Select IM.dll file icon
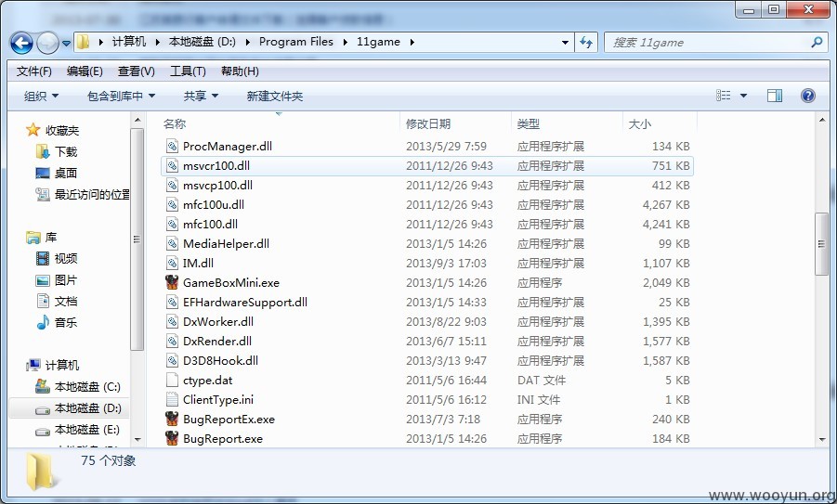837x504 pixels. point(172,263)
